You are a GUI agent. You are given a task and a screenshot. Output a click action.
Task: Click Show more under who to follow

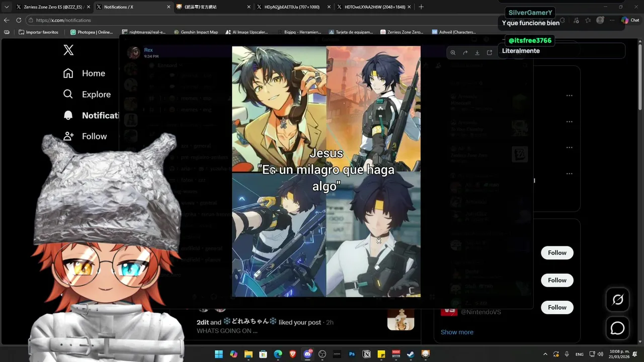[x=457, y=332]
